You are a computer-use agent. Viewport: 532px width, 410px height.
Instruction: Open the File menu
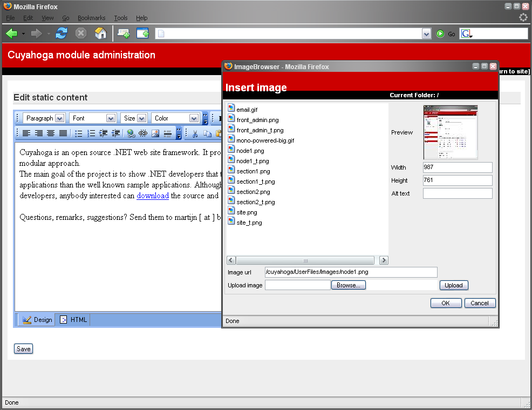tap(10, 18)
